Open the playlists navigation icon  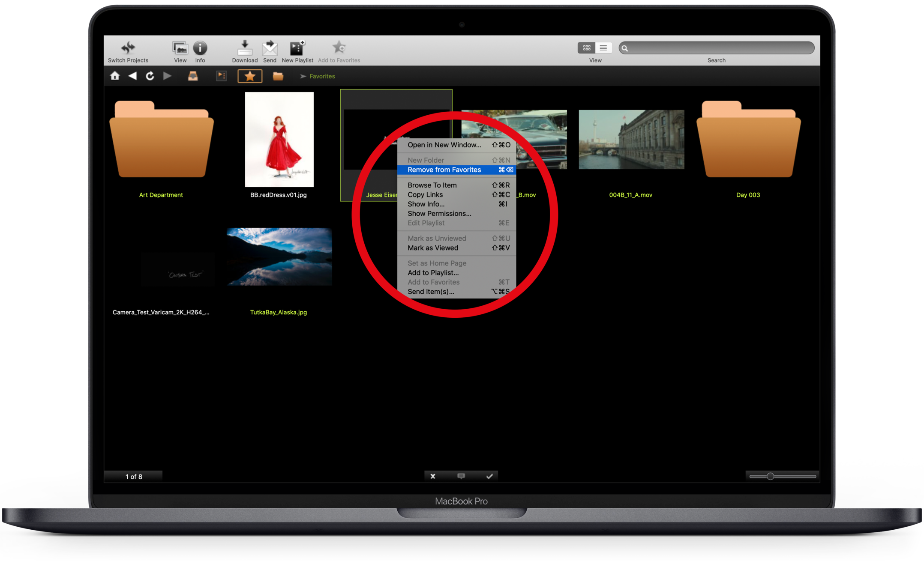221,76
